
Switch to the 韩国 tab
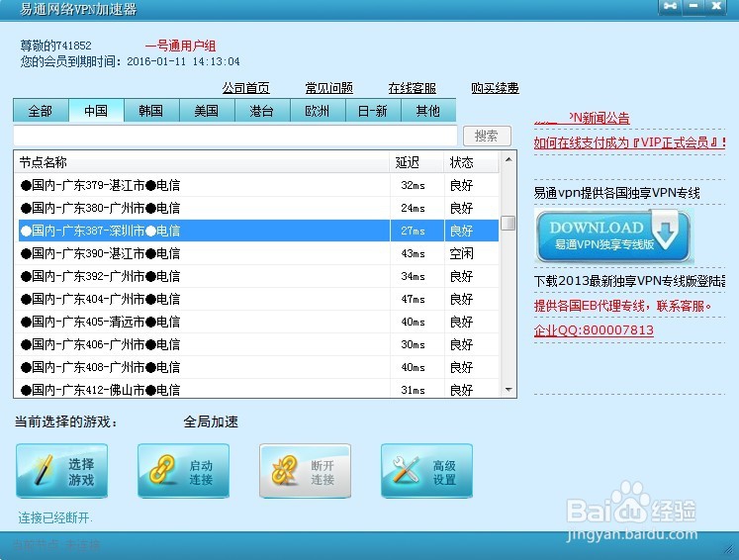(x=151, y=111)
